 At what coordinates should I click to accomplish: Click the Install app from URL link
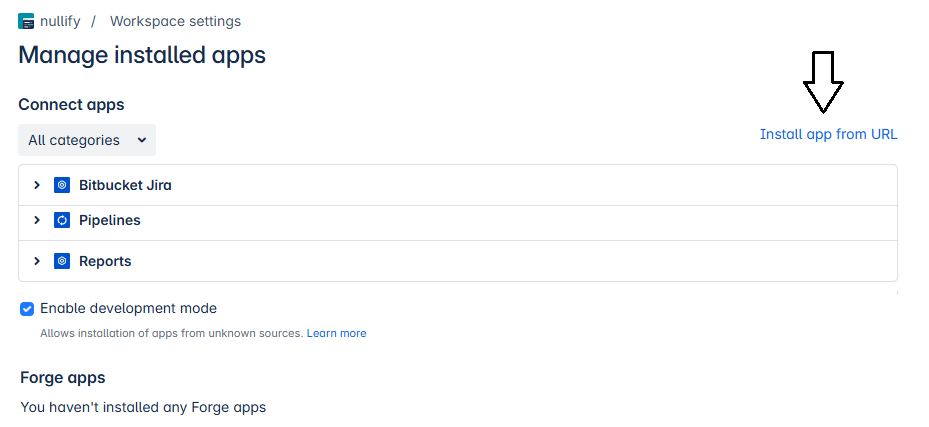click(828, 134)
